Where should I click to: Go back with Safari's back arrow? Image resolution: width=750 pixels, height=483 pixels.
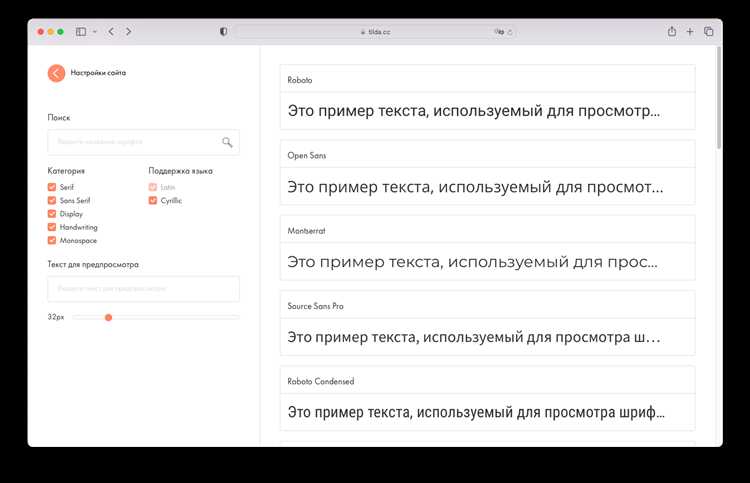(110, 32)
